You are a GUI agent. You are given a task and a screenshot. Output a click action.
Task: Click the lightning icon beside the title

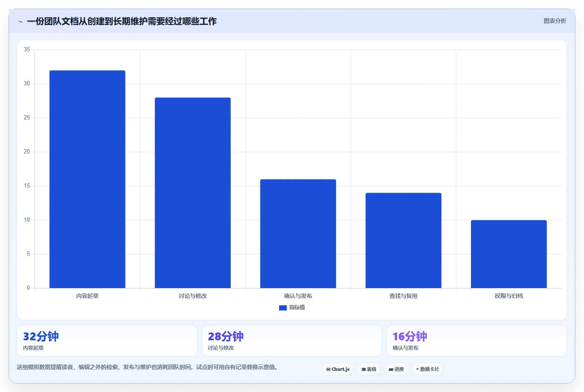(x=20, y=22)
